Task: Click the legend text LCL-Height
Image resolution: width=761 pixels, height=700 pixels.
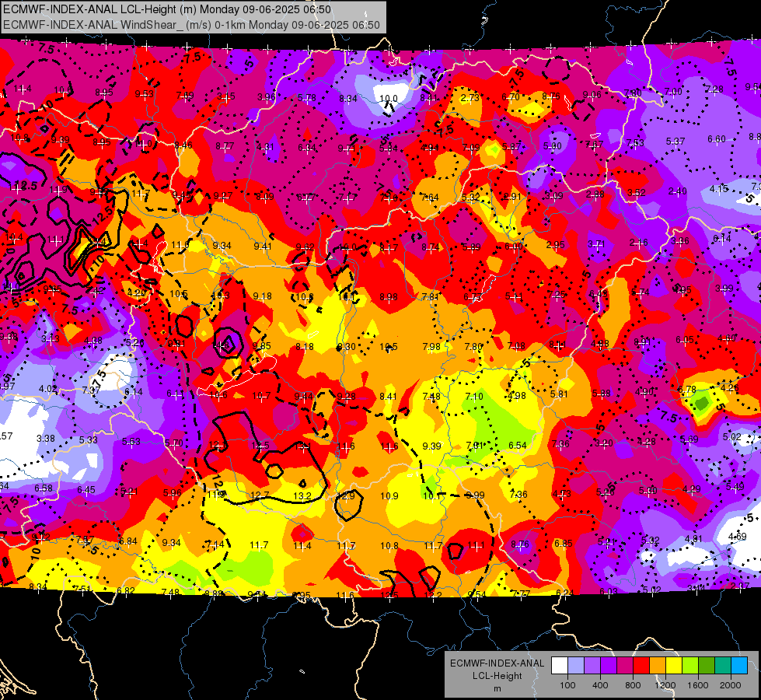Action: pos(497,676)
